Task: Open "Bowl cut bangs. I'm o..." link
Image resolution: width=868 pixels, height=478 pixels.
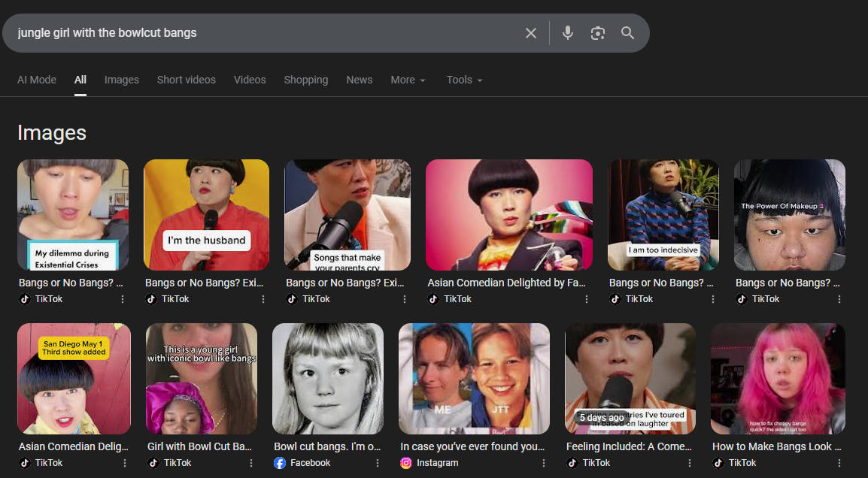Action: 327,446
